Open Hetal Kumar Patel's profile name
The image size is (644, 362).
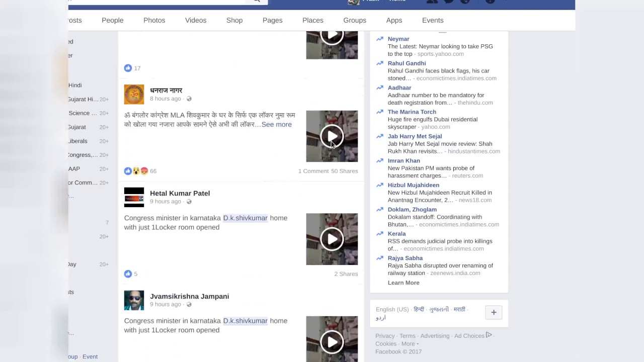[x=180, y=193]
